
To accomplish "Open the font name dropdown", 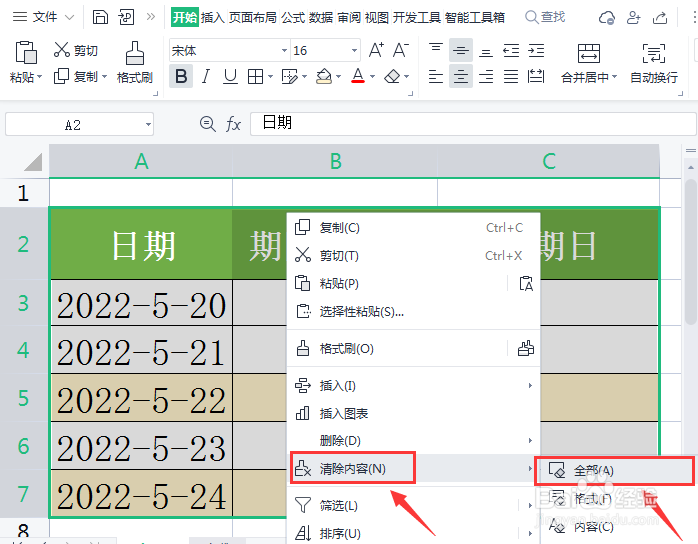I will 284,50.
